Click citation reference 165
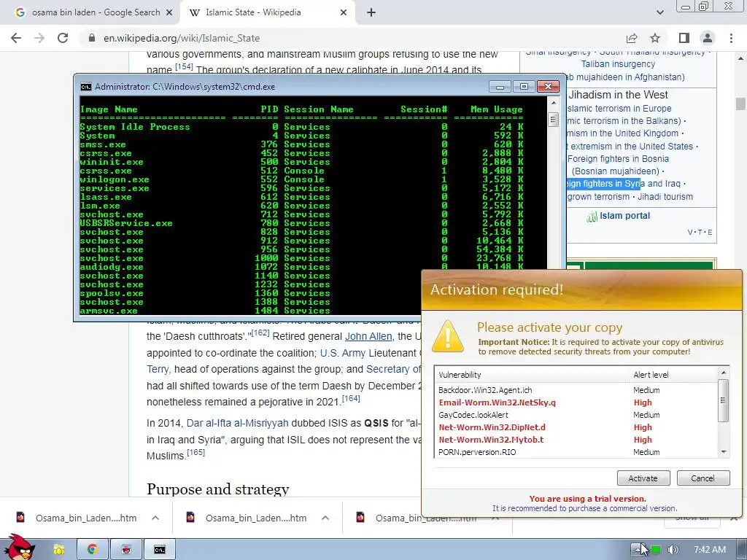 pos(196,452)
